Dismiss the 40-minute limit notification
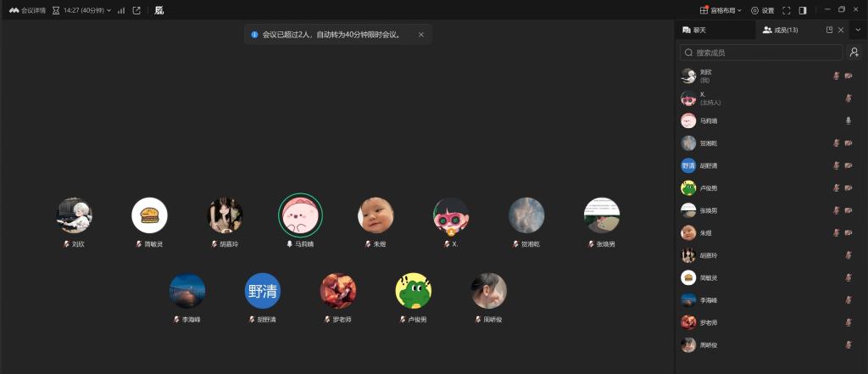 coord(421,35)
